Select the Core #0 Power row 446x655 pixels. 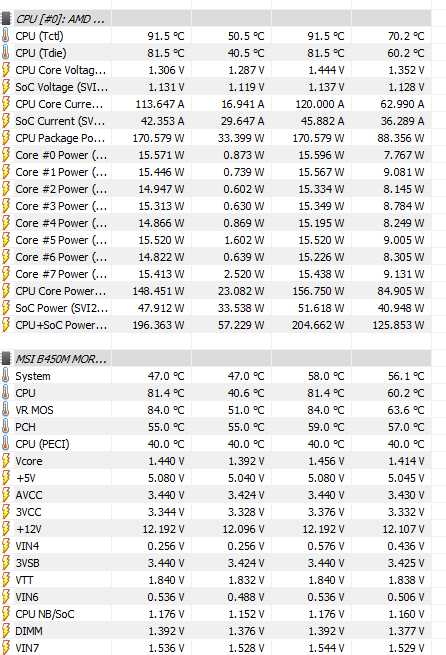point(216,155)
